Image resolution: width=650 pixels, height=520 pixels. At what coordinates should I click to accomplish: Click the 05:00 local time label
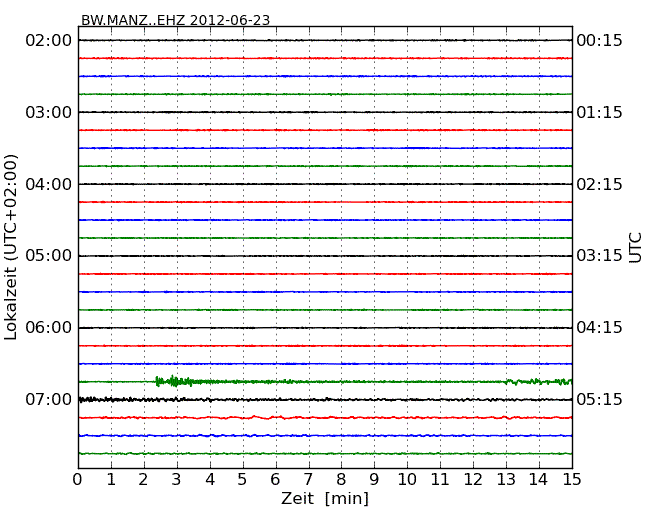[49, 256]
